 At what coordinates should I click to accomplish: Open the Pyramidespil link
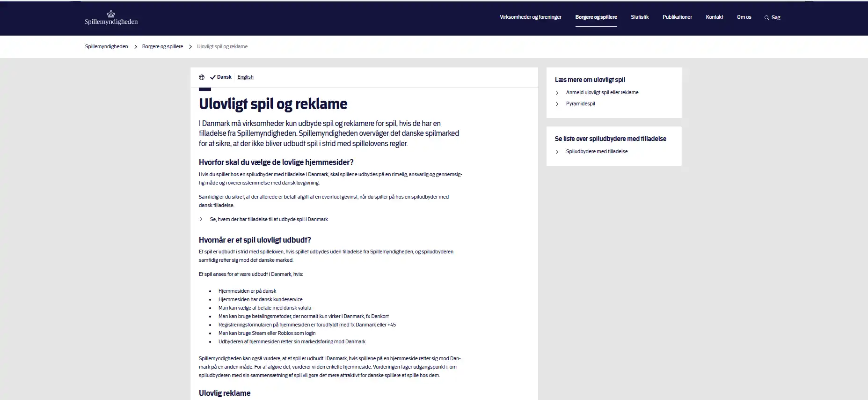point(581,104)
